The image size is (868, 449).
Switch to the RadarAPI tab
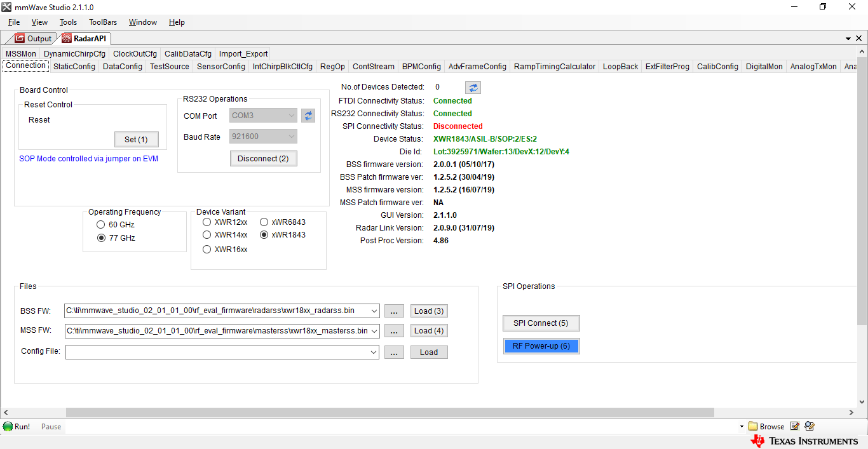tap(85, 39)
